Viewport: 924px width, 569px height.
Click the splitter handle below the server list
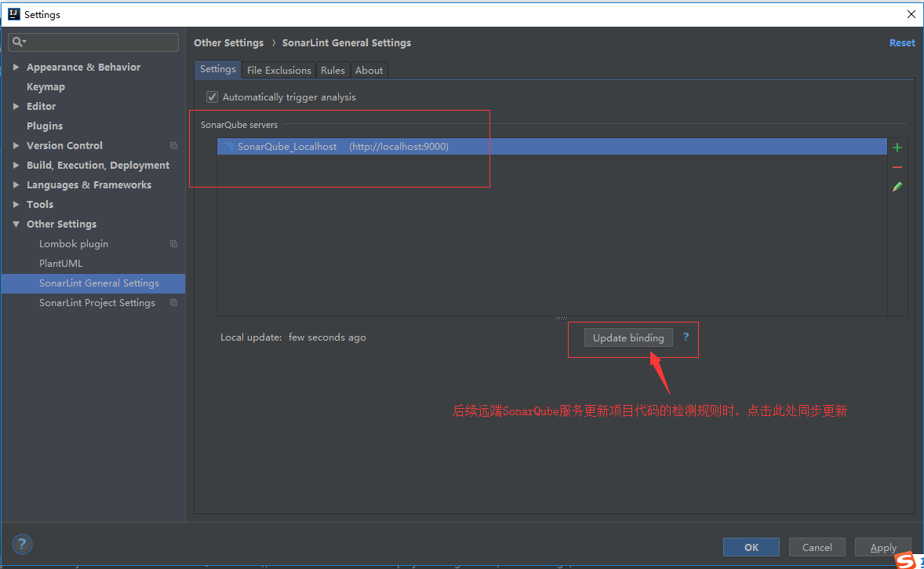pos(562,318)
